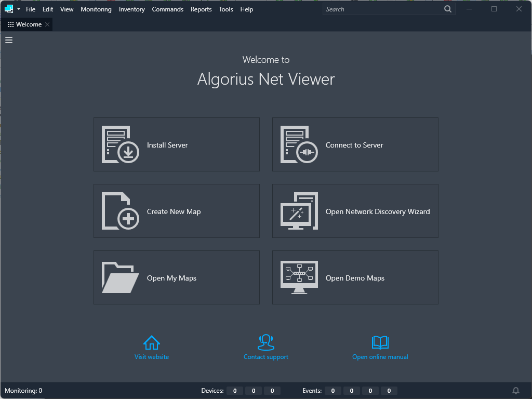Click Open Network Discovery Wizard label
Image resolution: width=532 pixels, height=399 pixels.
coord(378,211)
